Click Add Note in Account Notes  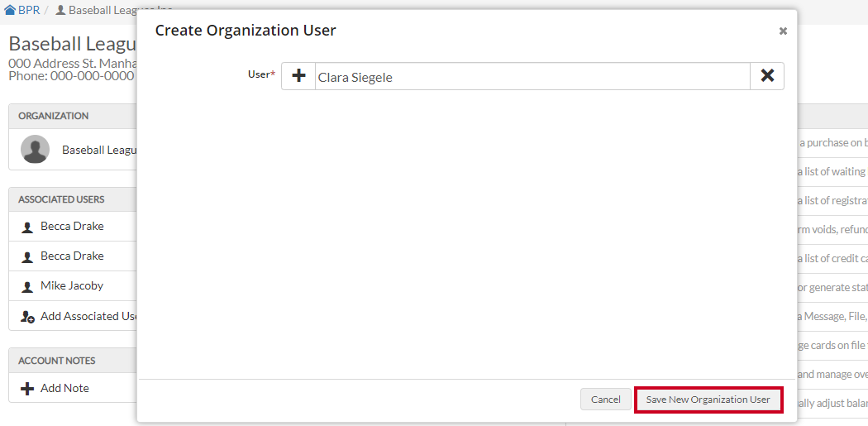click(64, 388)
